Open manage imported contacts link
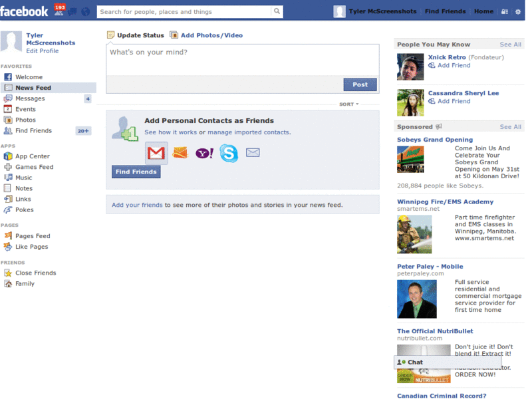The image size is (532, 399). click(x=249, y=132)
